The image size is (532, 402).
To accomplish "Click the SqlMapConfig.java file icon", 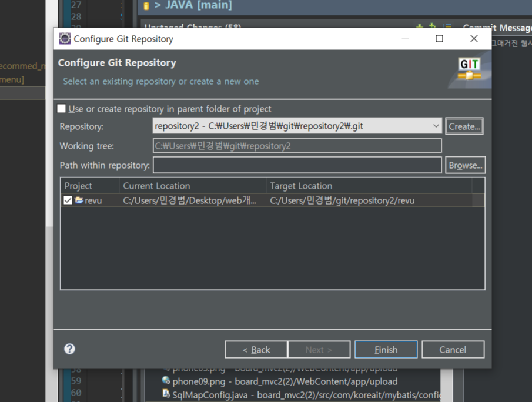I will click(x=166, y=394).
